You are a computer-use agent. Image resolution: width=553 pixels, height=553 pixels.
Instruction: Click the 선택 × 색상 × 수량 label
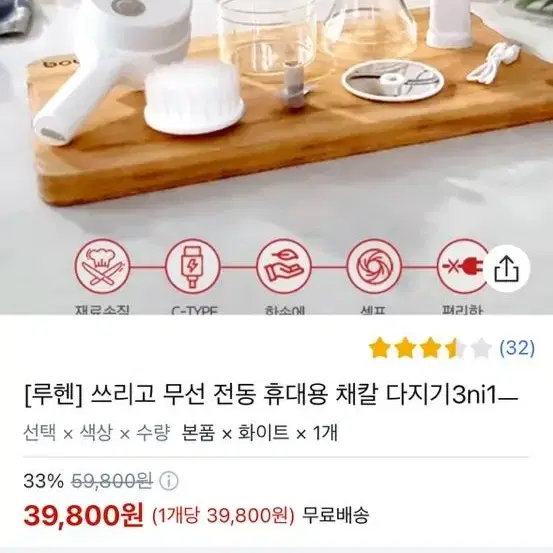tap(96, 432)
